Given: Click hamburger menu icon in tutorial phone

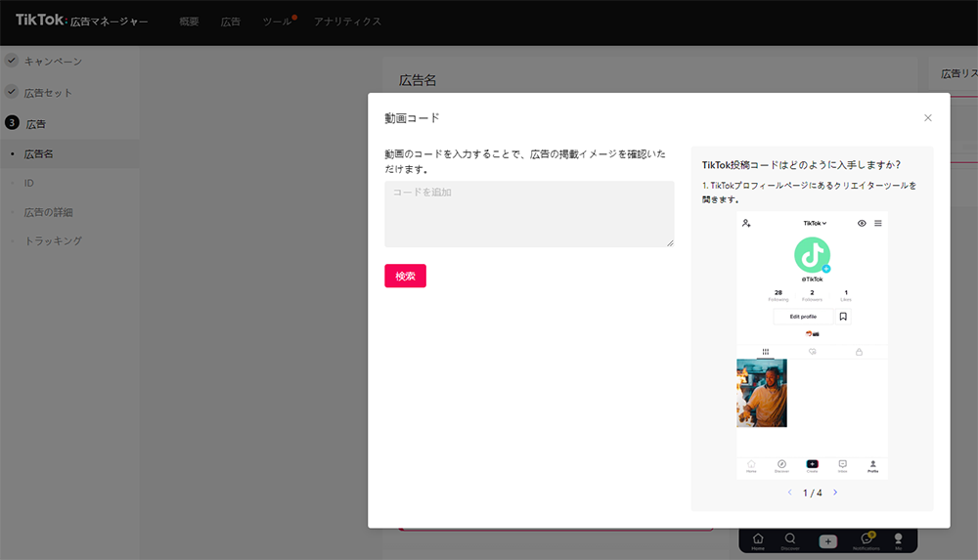Looking at the screenshot, I should pos(877,223).
